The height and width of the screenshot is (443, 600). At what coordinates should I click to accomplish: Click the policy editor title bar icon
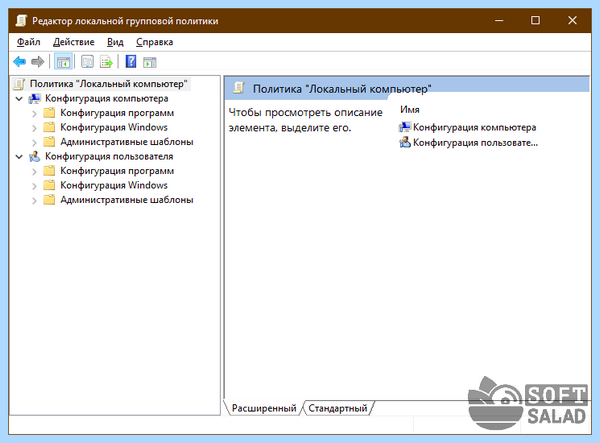pyautogui.click(x=21, y=21)
